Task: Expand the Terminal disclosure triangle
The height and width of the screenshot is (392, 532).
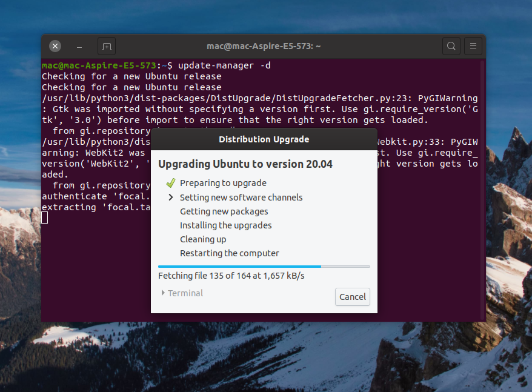Action: click(x=163, y=293)
